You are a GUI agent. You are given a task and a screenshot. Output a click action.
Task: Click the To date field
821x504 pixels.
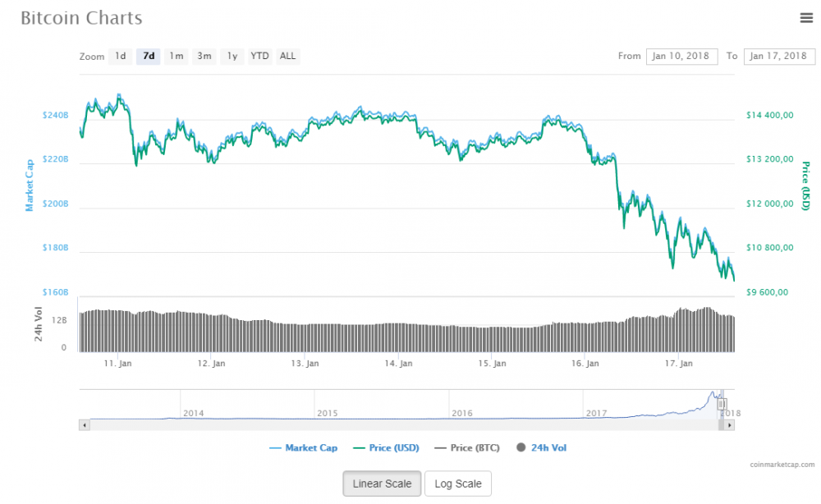[x=778, y=56]
